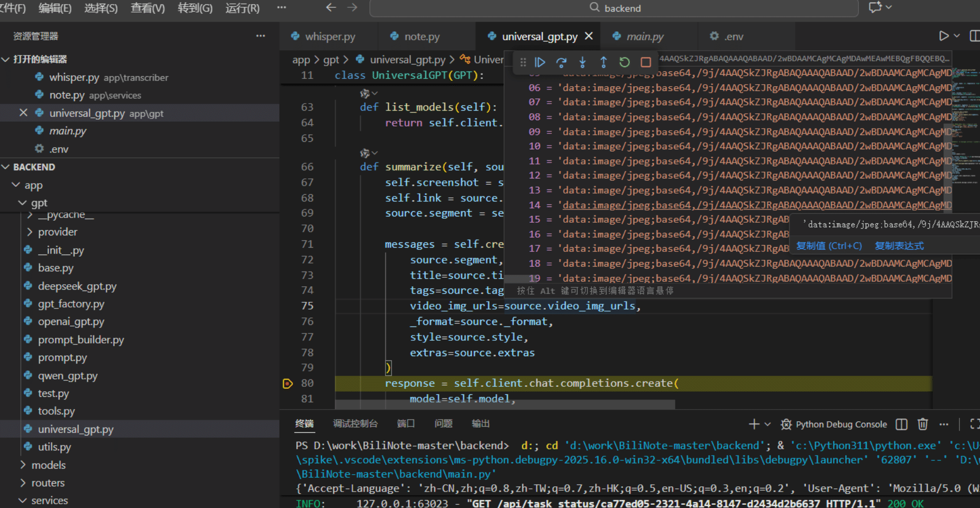The width and height of the screenshot is (980, 508).
Task: Toggle the breakpoint on line 80
Action: click(288, 384)
